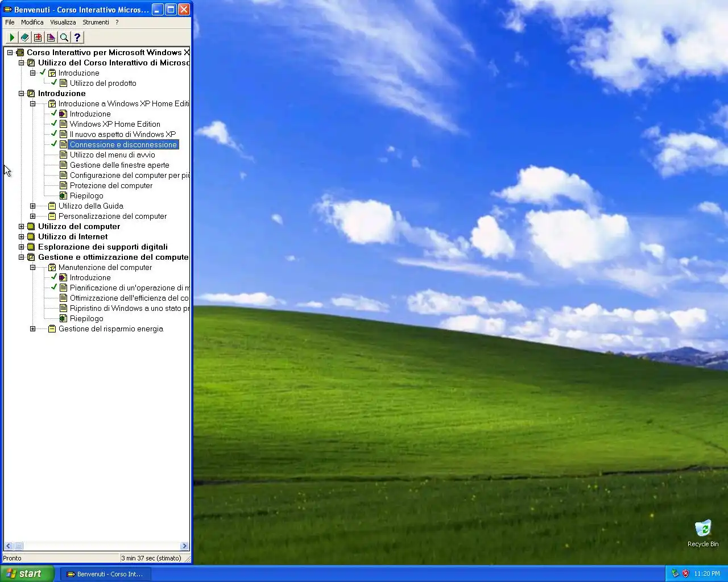This screenshot has width=728, height=582.
Task: Click the page icon beside Utilizzo del prodotto
Action: click(x=63, y=83)
